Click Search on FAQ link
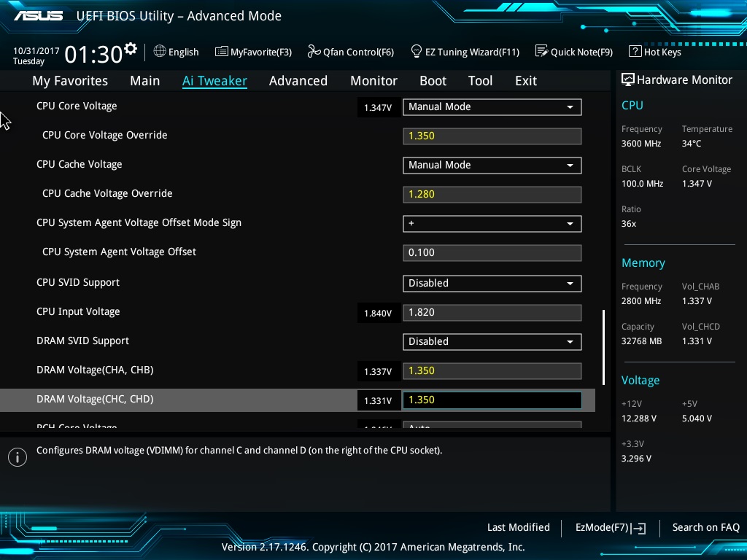 (x=705, y=527)
